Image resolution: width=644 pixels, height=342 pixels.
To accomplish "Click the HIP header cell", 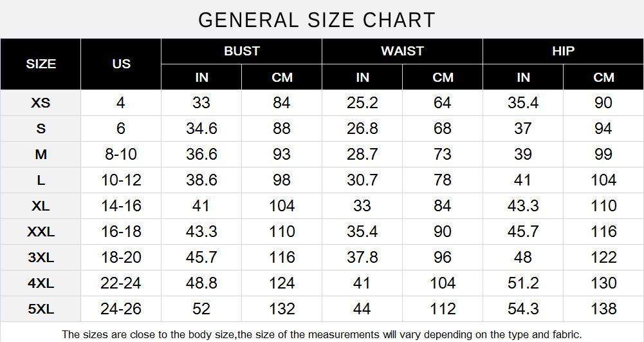I will (x=563, y=51).
